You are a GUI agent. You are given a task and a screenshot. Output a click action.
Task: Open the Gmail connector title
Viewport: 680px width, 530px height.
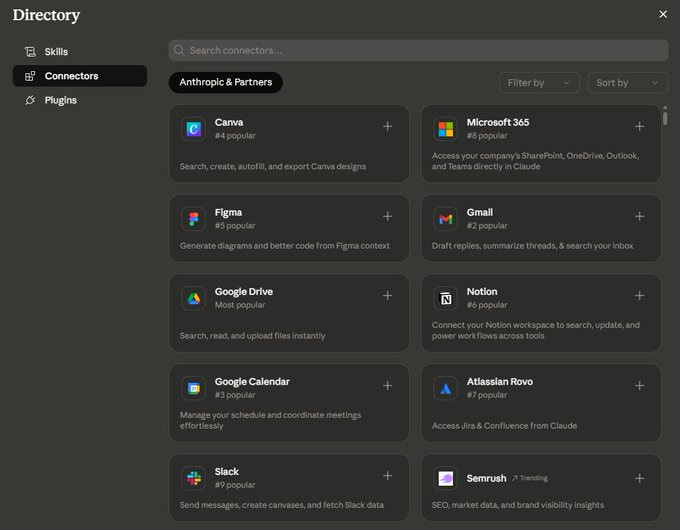pos(480,213)
